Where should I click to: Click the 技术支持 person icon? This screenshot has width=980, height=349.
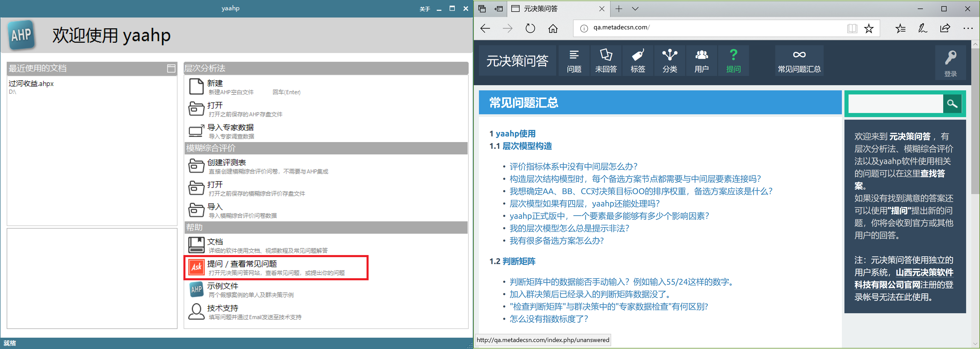(x=196, y=311)
